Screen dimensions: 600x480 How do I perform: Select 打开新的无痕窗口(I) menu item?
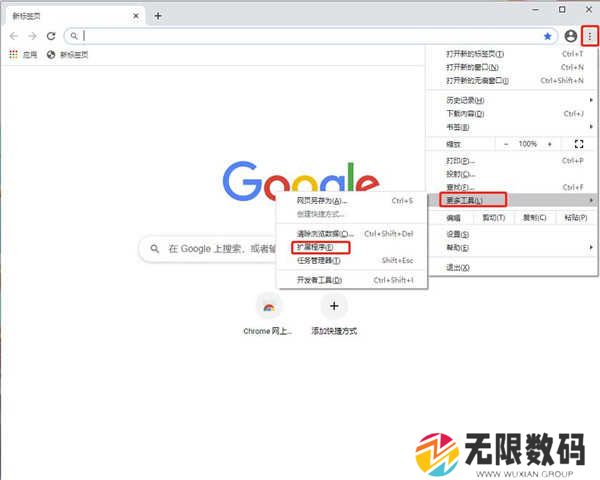click(x=512, y=81)
